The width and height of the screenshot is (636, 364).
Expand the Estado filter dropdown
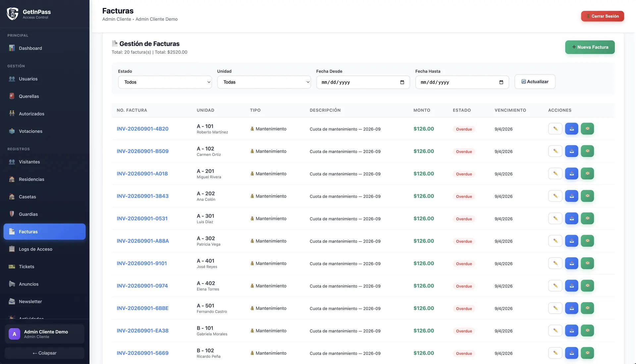165,82
